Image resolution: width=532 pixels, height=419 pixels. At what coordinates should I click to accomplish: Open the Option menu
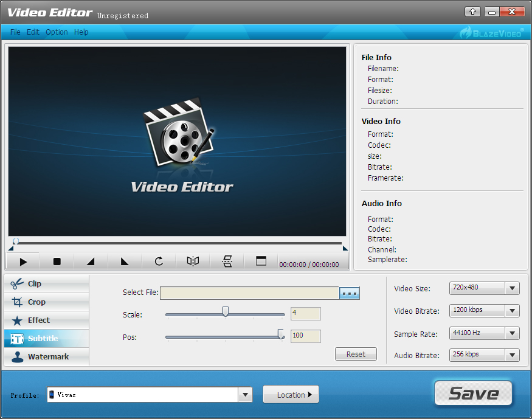57,32
